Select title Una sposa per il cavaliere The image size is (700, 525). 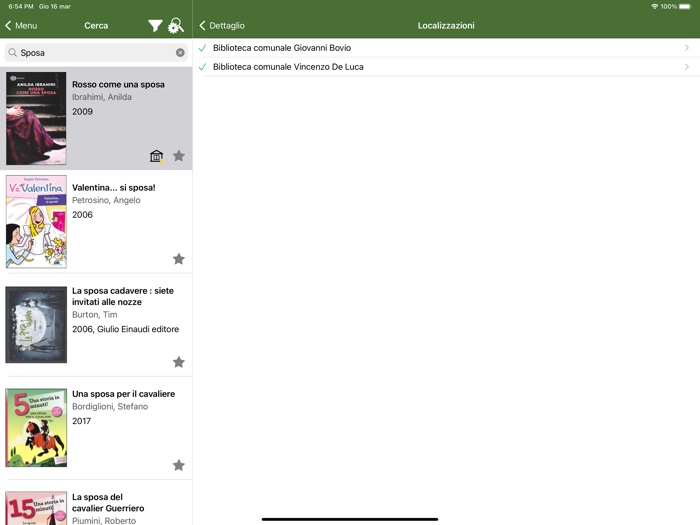124,394
